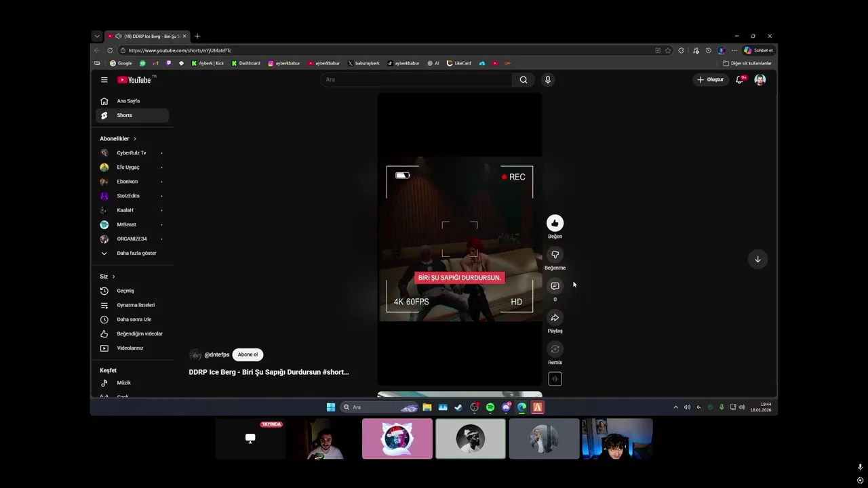This screenshot has width=868, height=488.
Task: Show hidden system tray icons chevron
Action: [675, 407]
